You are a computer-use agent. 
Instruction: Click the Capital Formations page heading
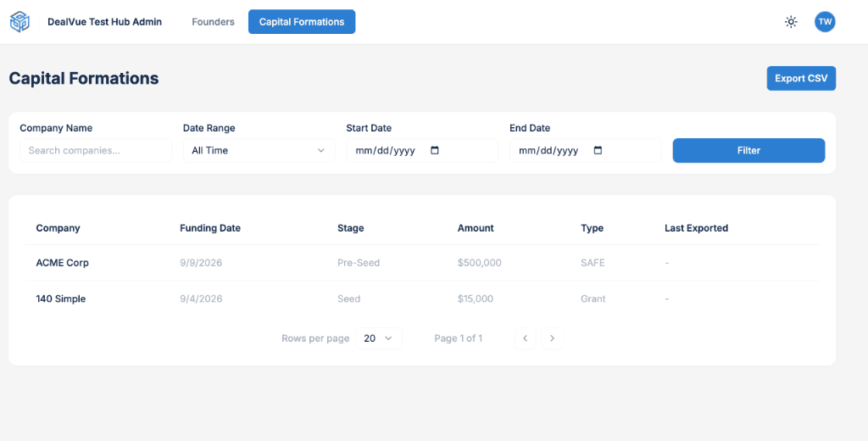[x=84, y=79]
